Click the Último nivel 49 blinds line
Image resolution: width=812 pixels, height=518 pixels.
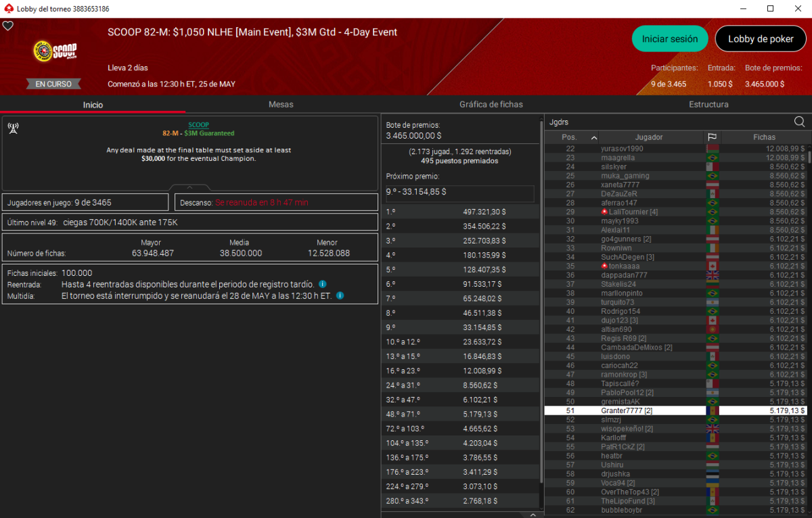coord(189,222)
